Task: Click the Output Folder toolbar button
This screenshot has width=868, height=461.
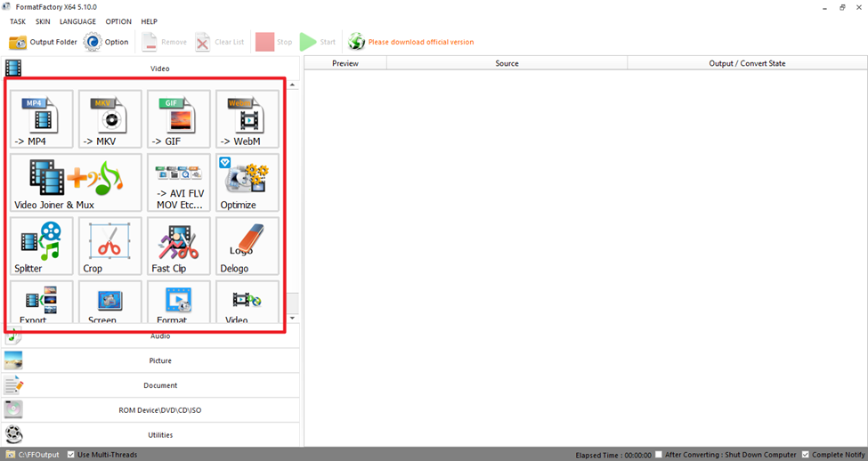Action: click(x=44, y=42)
